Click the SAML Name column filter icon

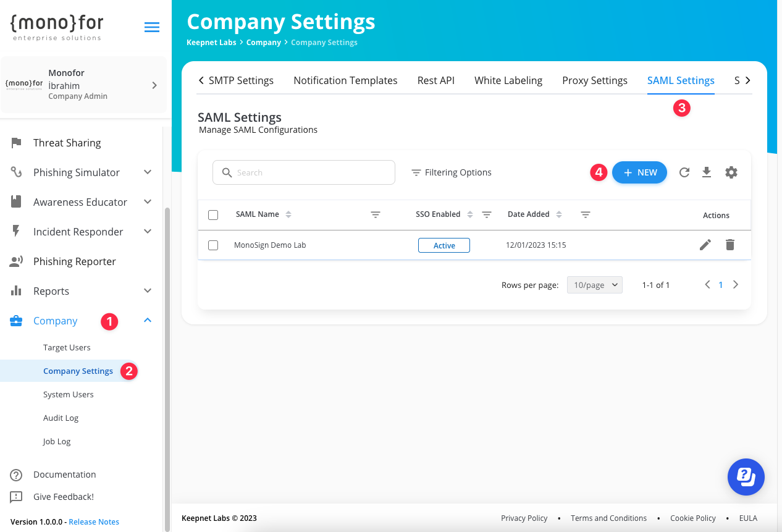[x=375, y=214]
